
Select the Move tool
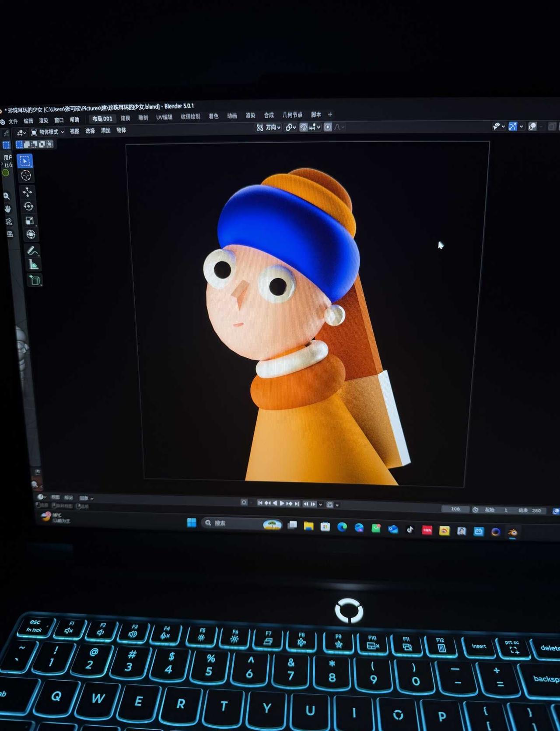[27, 192]
